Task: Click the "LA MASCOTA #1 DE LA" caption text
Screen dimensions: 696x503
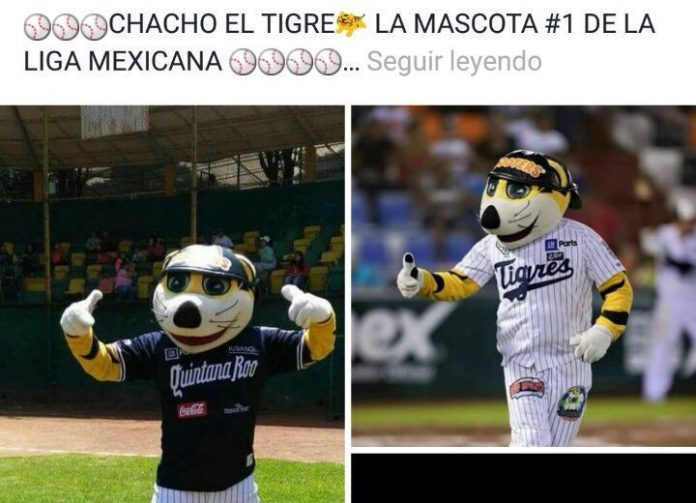Action: pyautogui.click(x=515, y=24)
